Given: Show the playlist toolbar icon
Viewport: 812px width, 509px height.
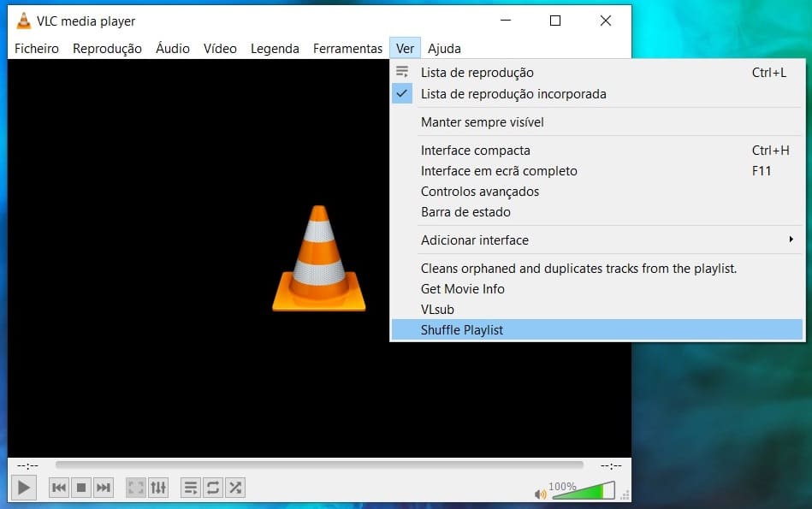Looking at the screenshot, I should tap(191, 488).
